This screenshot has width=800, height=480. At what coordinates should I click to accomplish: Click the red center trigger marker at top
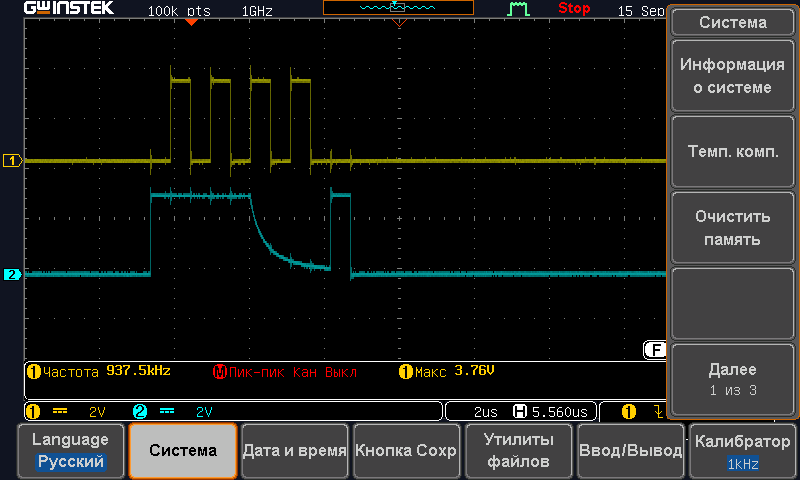(x=399, y=22)
